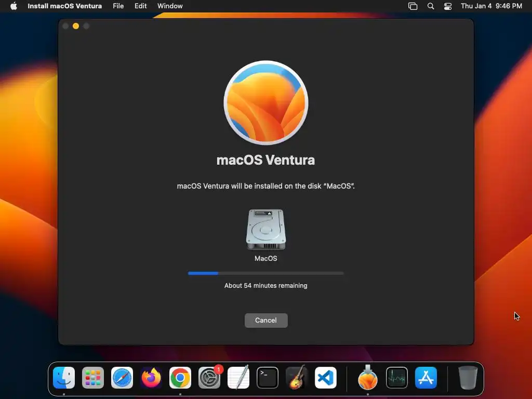Image resolution: width=532 pixels, height=399 pixels.
Task: Click the installed on disk “MacOS” message
Action: pyautogui.click(x=265, y=186)
